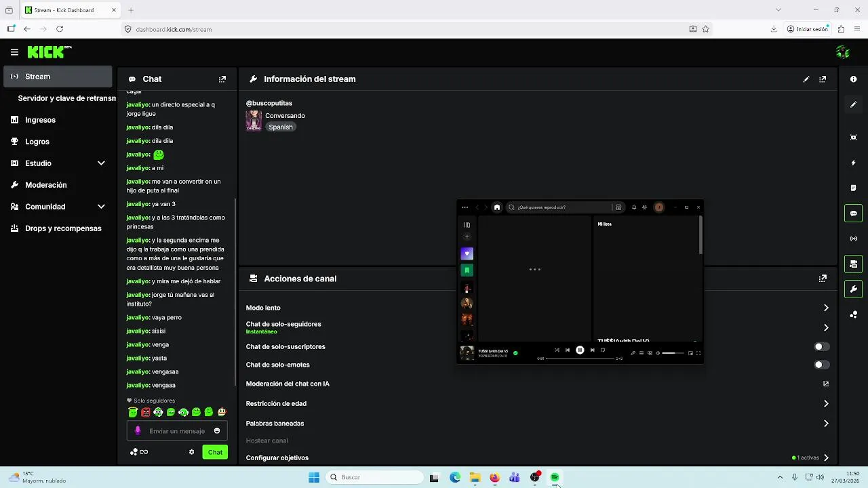Toggle the wrench widget in right sidebar
This screenshot has width=868, height=488.
pos(853,289)
